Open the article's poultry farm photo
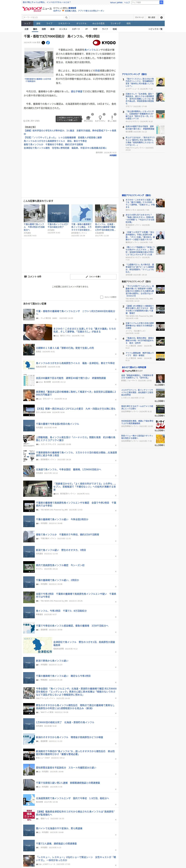186x868 pixels. point(39,63)
